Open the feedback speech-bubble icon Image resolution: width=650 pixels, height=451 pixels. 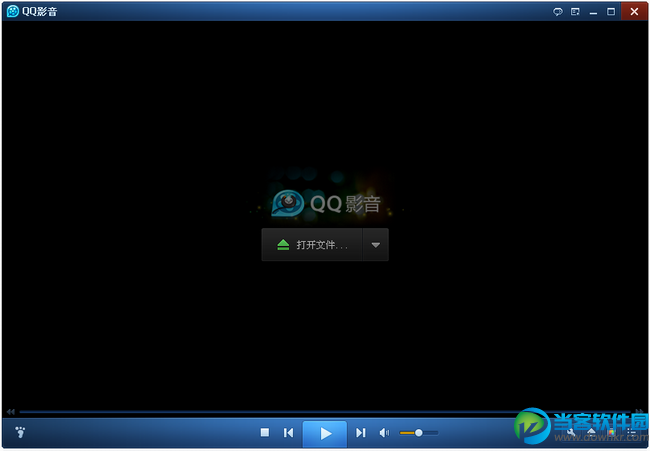(558, 12)
